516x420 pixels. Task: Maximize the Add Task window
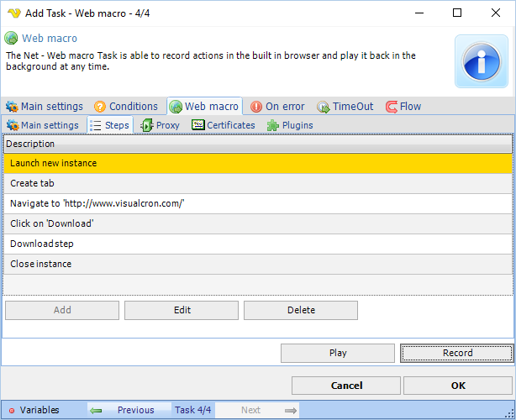point(457,13)
